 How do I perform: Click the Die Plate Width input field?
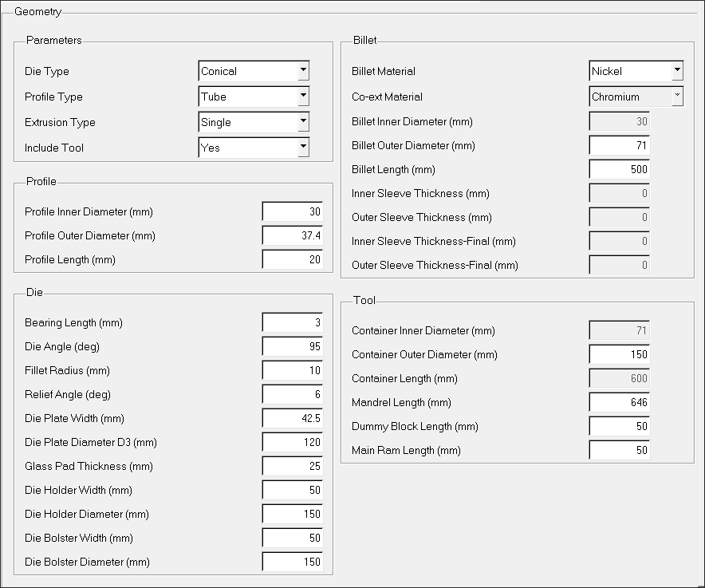pos(291,418)
